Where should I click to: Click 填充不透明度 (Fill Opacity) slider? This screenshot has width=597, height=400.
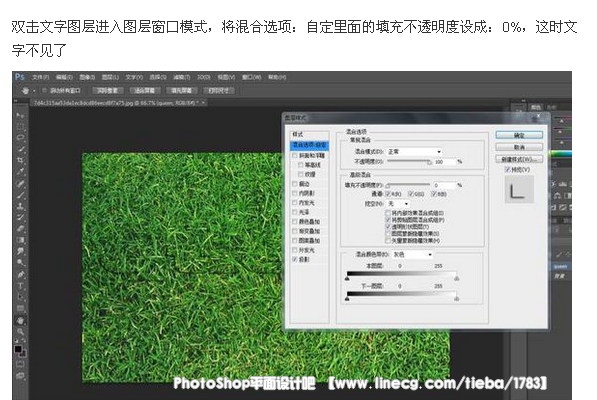click(408, 185)
